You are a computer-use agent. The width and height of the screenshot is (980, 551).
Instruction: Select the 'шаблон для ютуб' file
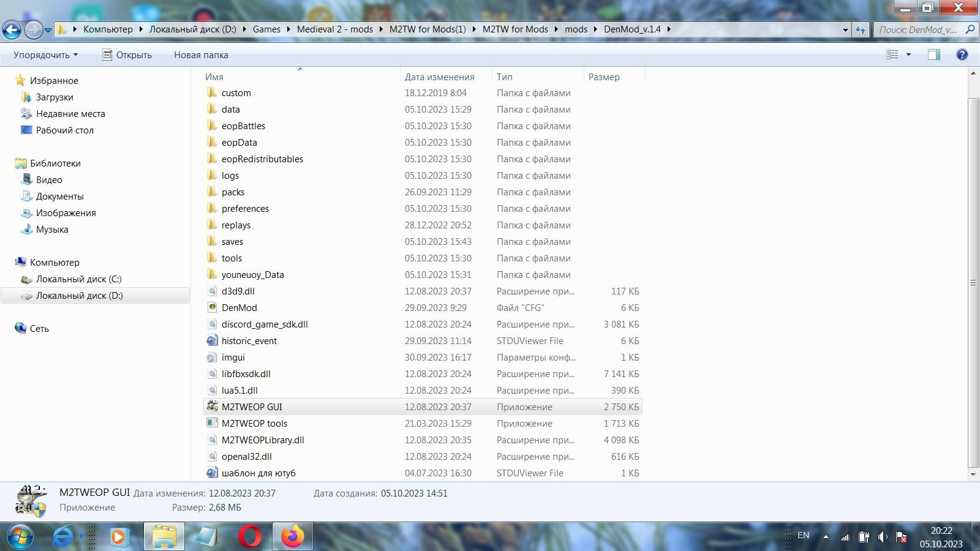click(258, 473)
